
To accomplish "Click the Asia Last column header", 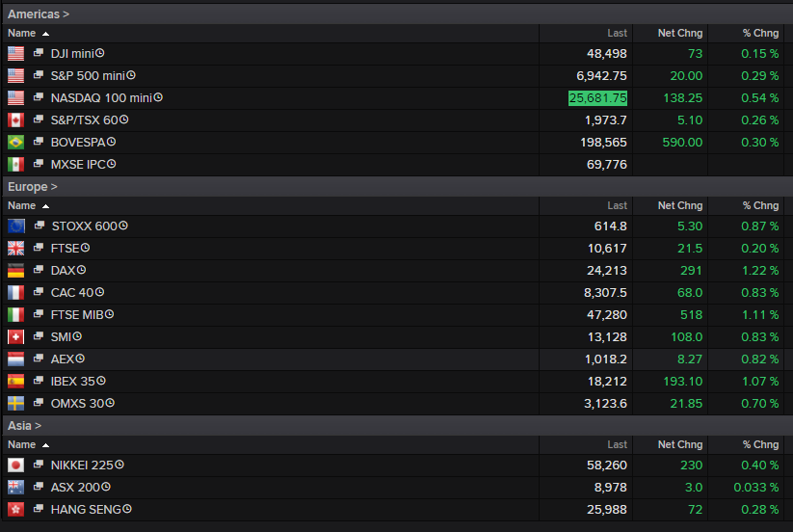I will coord(617,445).
